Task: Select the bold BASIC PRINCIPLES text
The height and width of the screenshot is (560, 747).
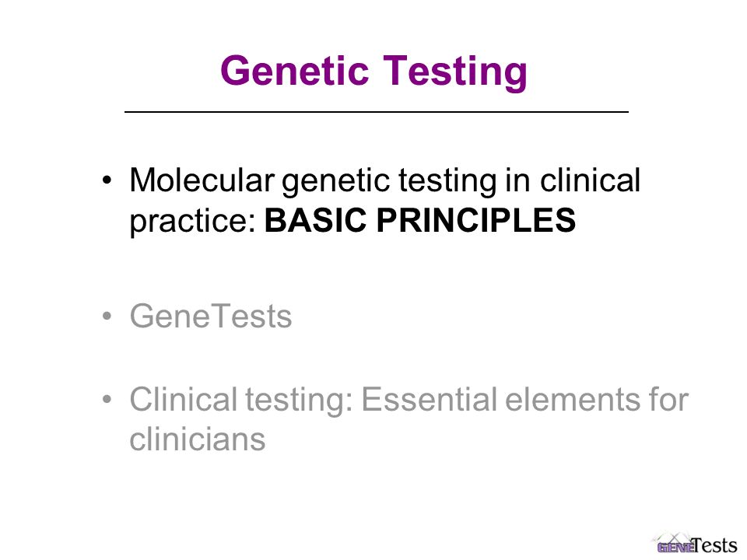Action: click(420, 220)
